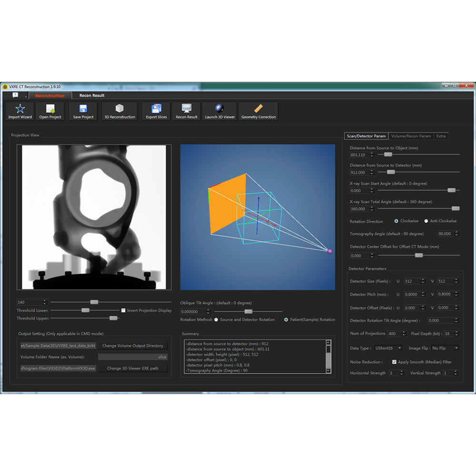Click Change Volume Output Directory button
The width and height of the screenshot is (476, 476).
click(x=133, y=346)
